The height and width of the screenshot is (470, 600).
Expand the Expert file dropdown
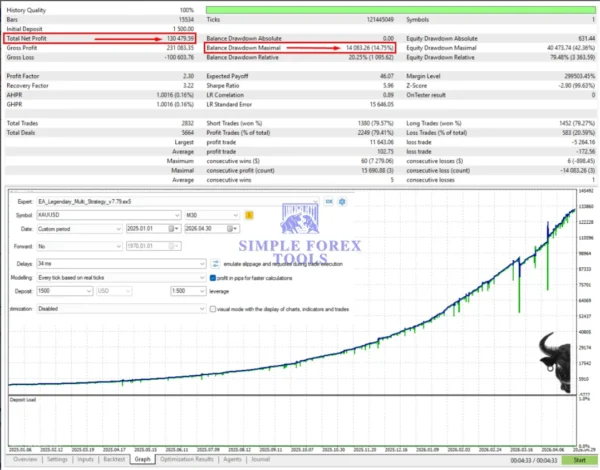[315, 202]
